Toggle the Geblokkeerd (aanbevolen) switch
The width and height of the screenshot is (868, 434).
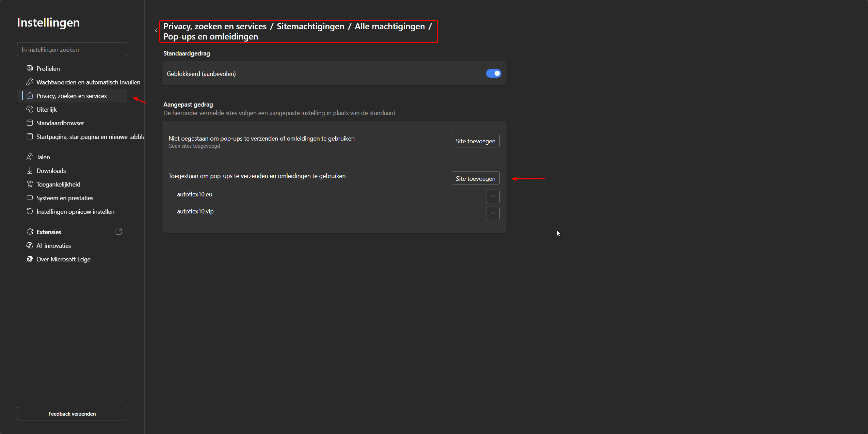(x=493, y=74)
